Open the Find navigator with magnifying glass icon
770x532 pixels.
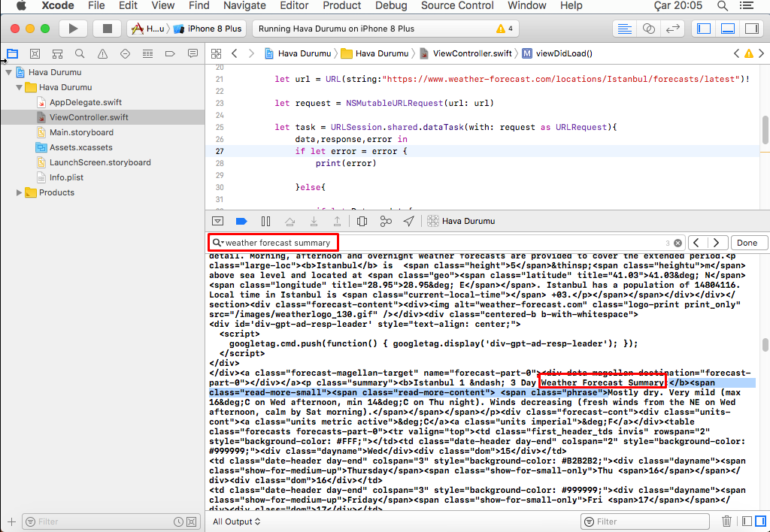click(x=78, y=53)
